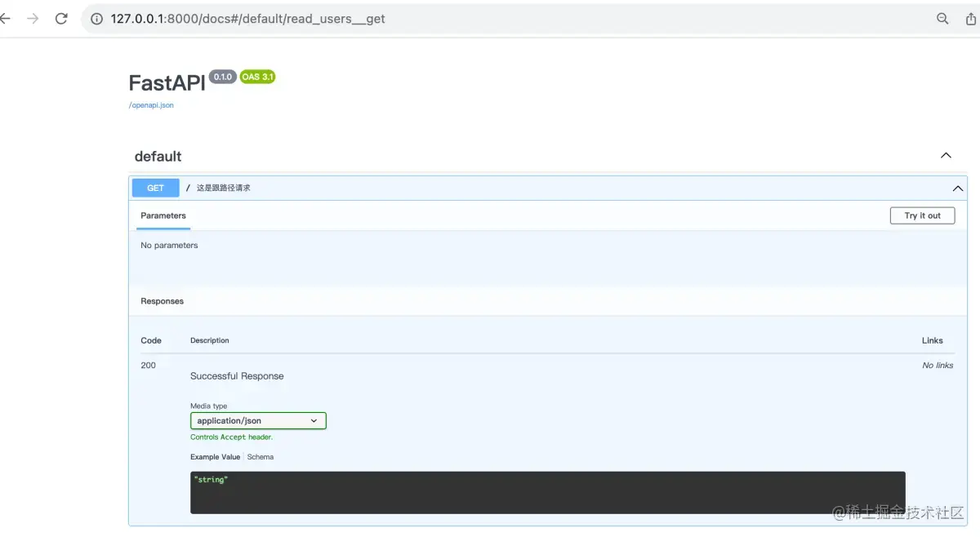Screen dimensions: 980x537
Task: Click the "string" example value code block
Action: [x=547, y=492]
